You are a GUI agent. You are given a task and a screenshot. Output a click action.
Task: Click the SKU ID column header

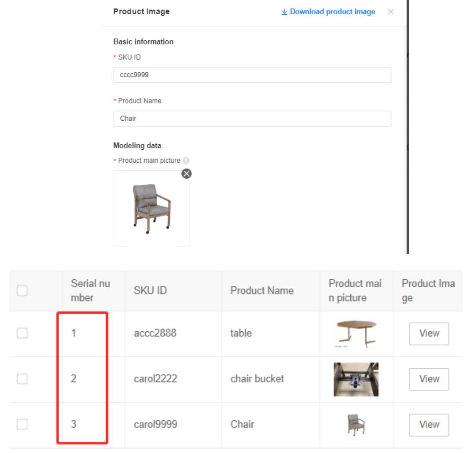coord(150,290)
